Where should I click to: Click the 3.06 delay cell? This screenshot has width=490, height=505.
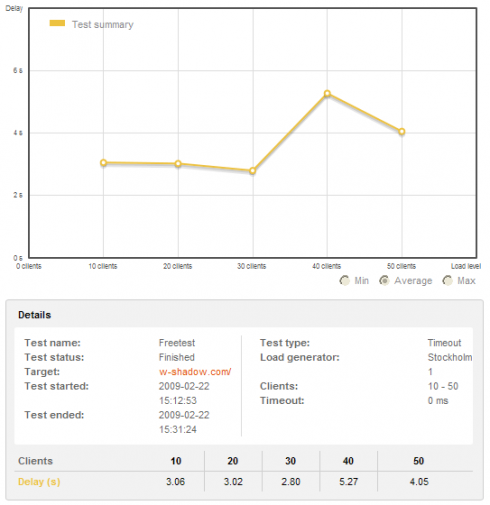point(176,482)
